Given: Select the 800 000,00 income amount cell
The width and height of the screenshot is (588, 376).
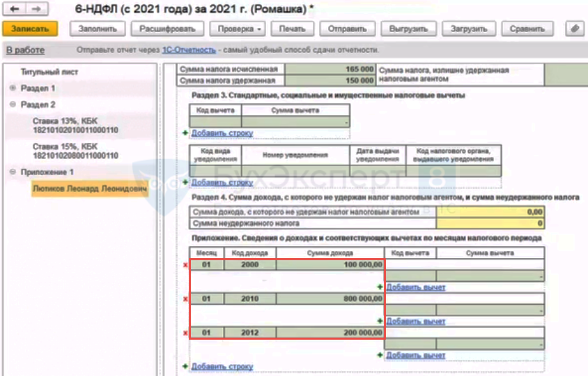Looking at the screenshot, I should tap(331, 299).
